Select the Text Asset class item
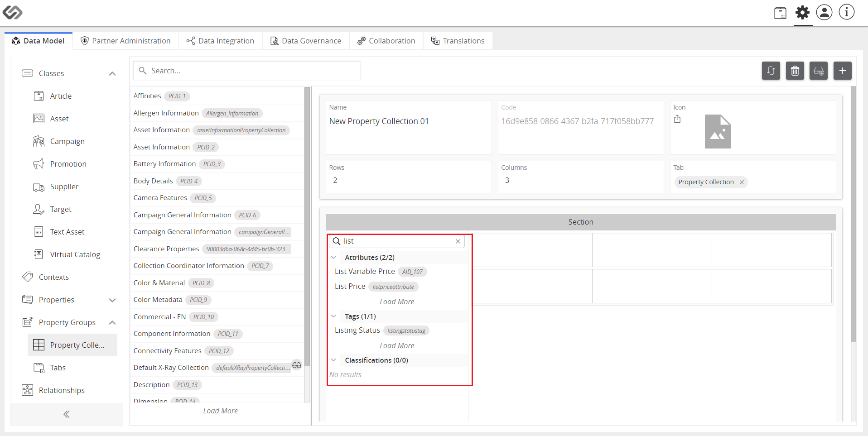Image resolution: width=868 pixels, height=436 pixels. tap(72, 232)
